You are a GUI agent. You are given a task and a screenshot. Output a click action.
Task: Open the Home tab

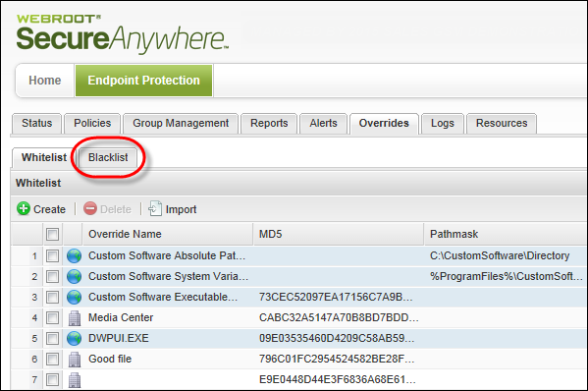click(x=44, y=81)
